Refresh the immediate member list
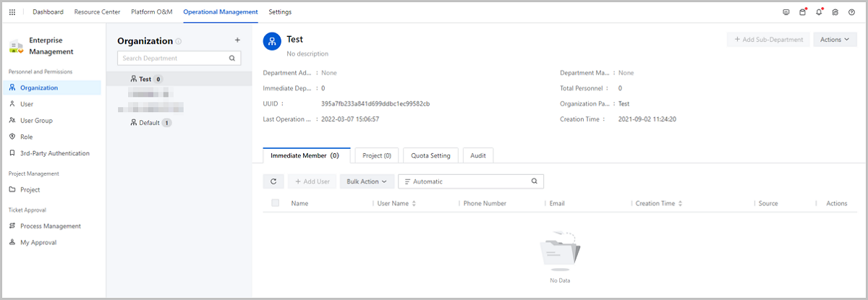Viewport: 868px width, 300px height. pos(273,181)
